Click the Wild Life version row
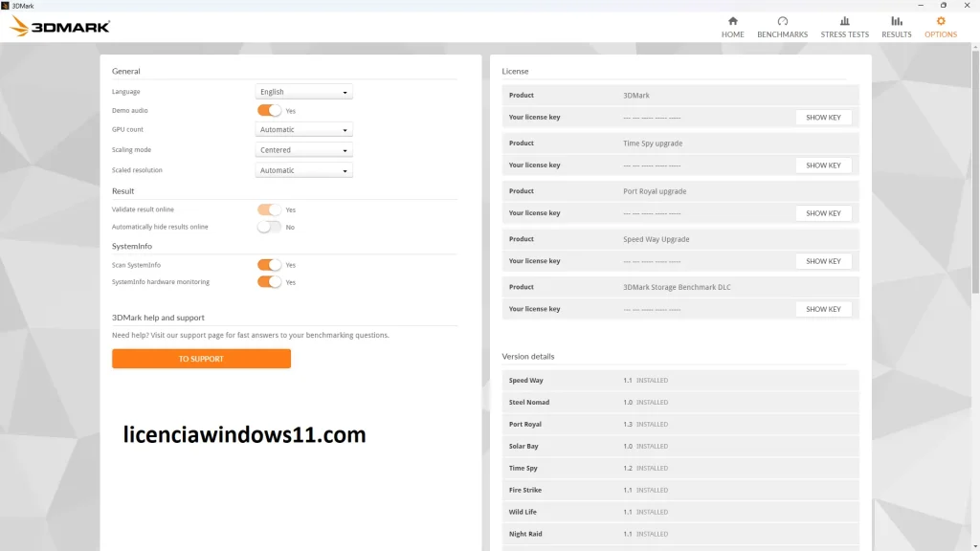 pos(680,512)
